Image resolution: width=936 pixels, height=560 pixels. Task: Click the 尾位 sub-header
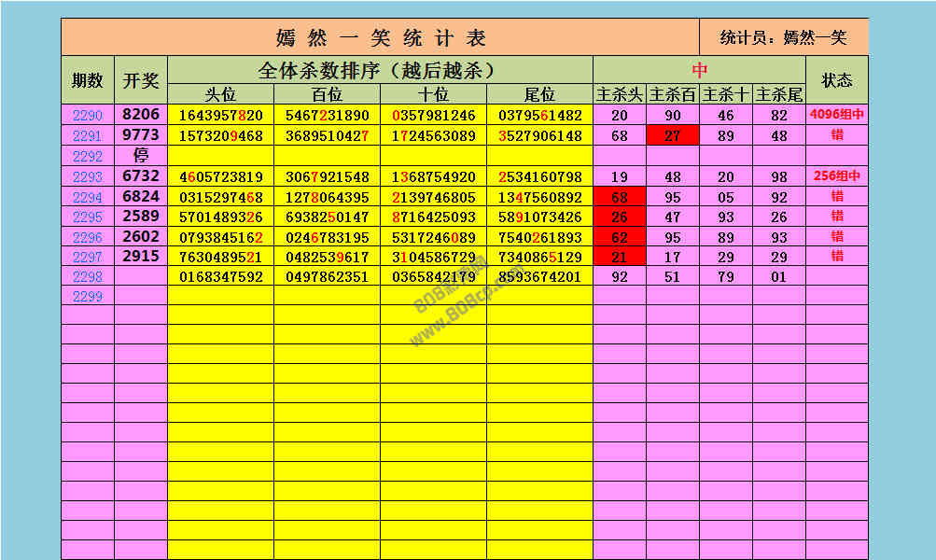(539, 94)
